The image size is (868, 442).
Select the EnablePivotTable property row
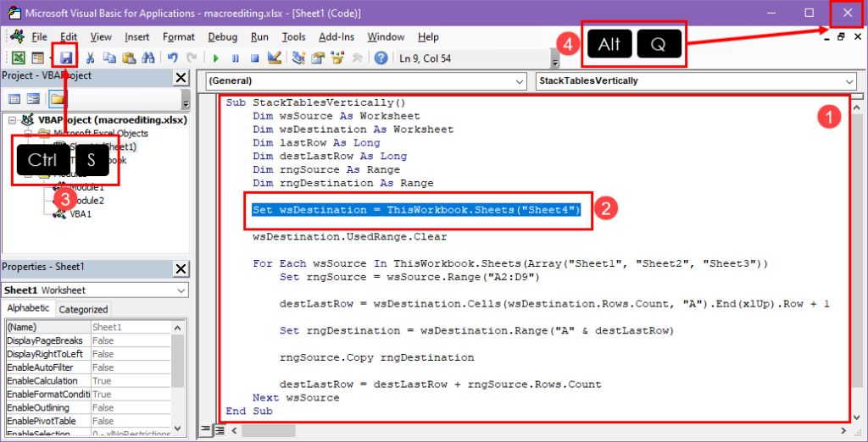coord(88,421)
